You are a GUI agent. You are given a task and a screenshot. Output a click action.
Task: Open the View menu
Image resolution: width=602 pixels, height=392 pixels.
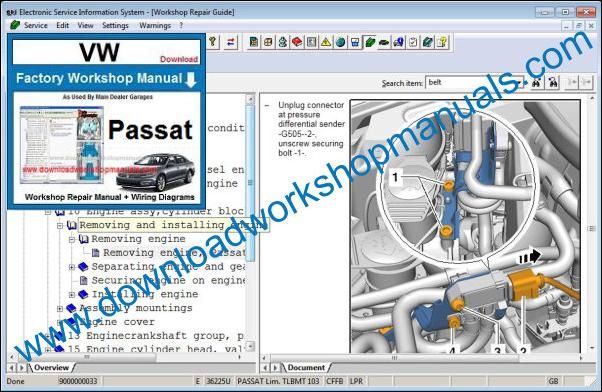coord(85,25)
